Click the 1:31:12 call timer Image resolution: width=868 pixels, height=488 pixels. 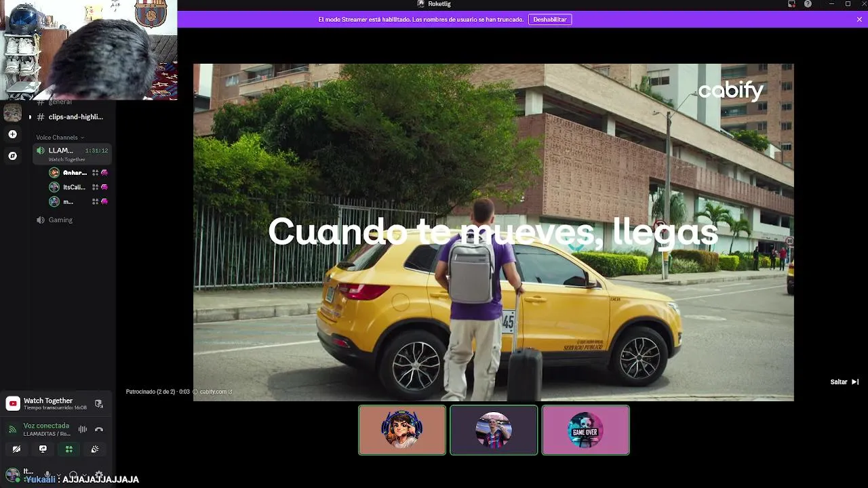pos(96,150)
